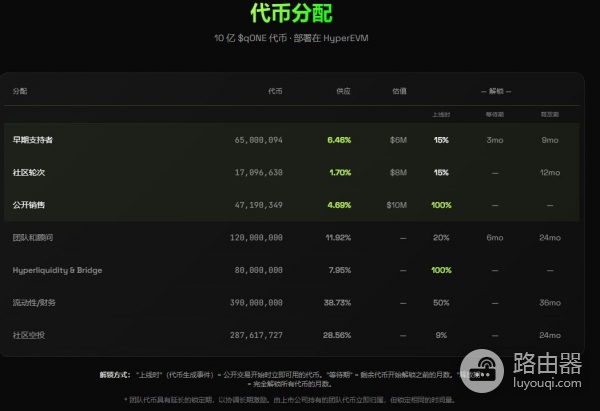600x411 pixels.
Task: Click the 3mo cliff value
Action: pos(495,140)
